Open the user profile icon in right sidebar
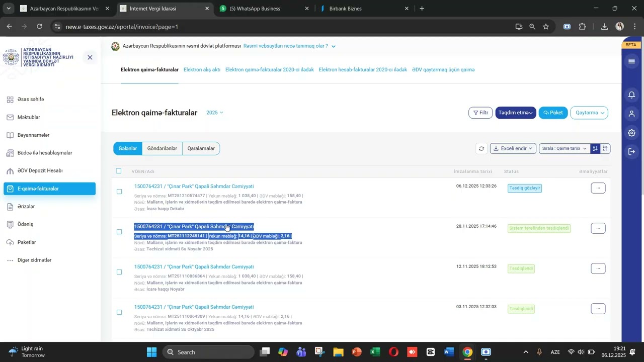644x362 pixels. point(631,114)
